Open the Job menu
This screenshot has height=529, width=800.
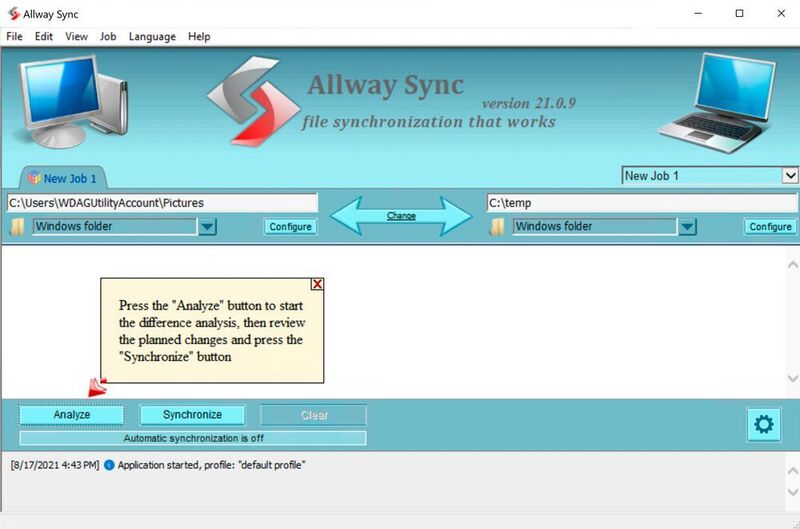[108, 36]
